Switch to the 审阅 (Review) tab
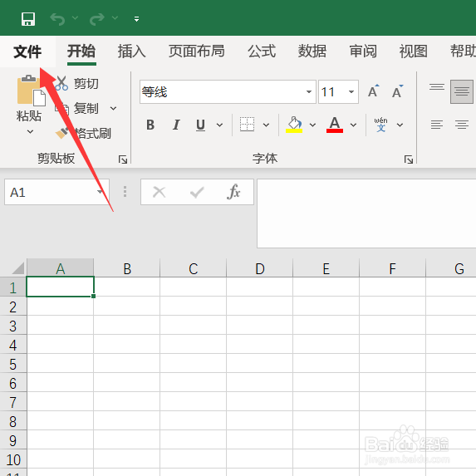 point(363,51)
